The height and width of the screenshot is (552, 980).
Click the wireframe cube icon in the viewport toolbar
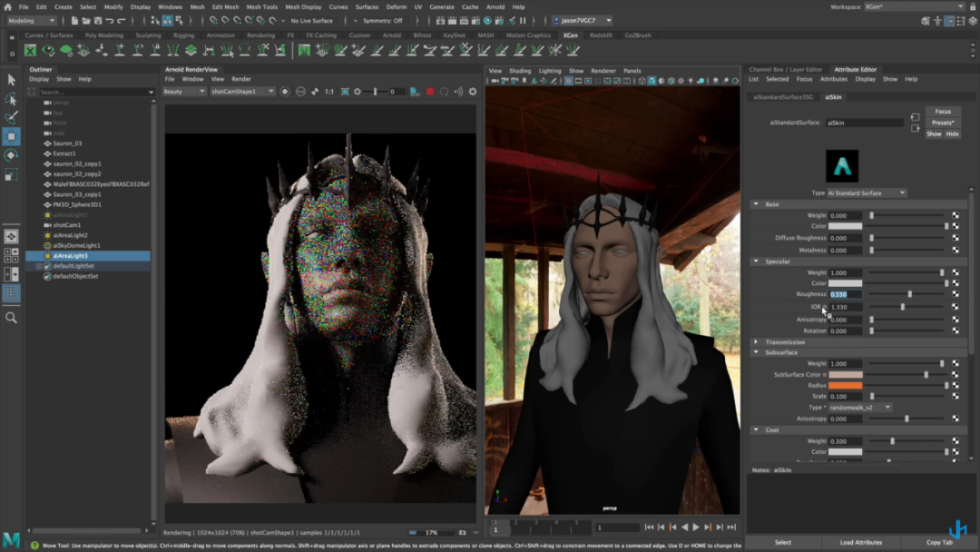642,81
